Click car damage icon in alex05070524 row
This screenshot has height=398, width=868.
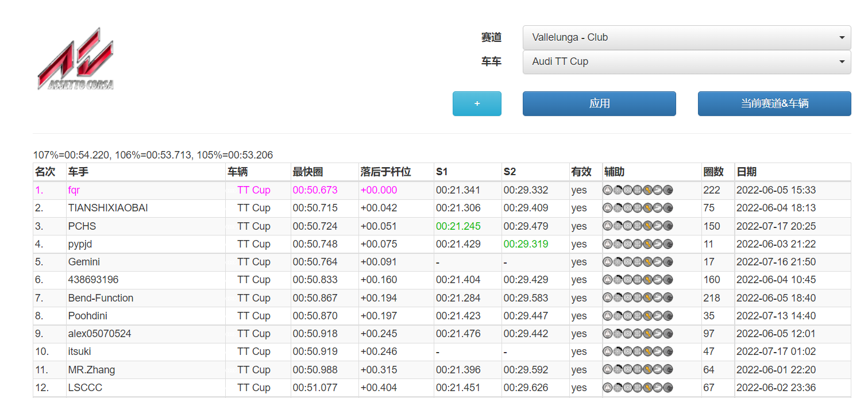point(668,333)
